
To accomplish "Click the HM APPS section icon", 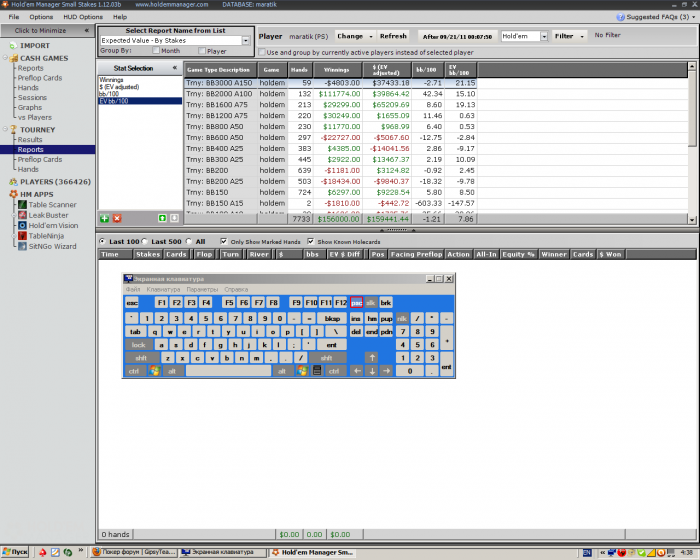I will coord(13,194).
